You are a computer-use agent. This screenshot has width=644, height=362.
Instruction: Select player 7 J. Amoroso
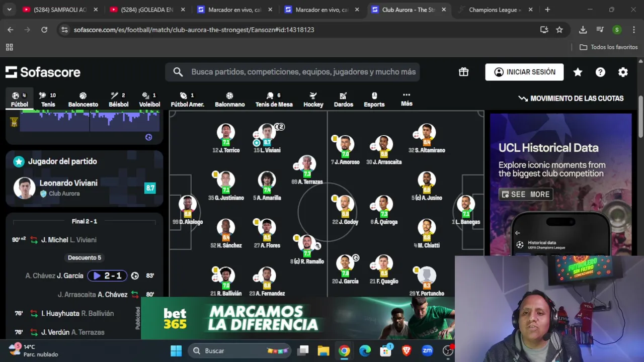[345, 150]
